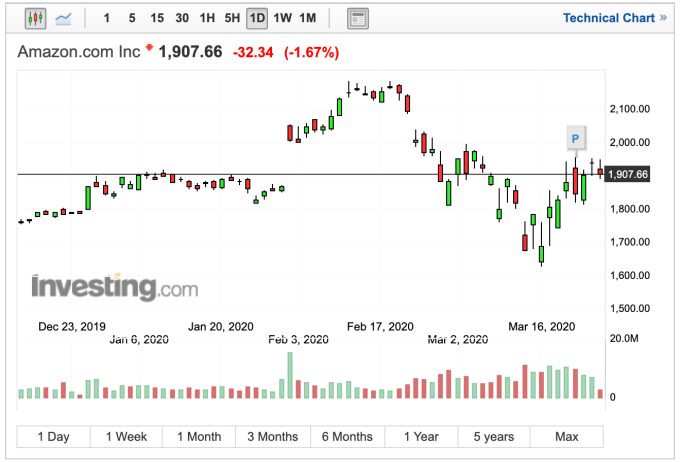Switch to line/area chart type
The image size is (680, 462).
click(63, 18)
